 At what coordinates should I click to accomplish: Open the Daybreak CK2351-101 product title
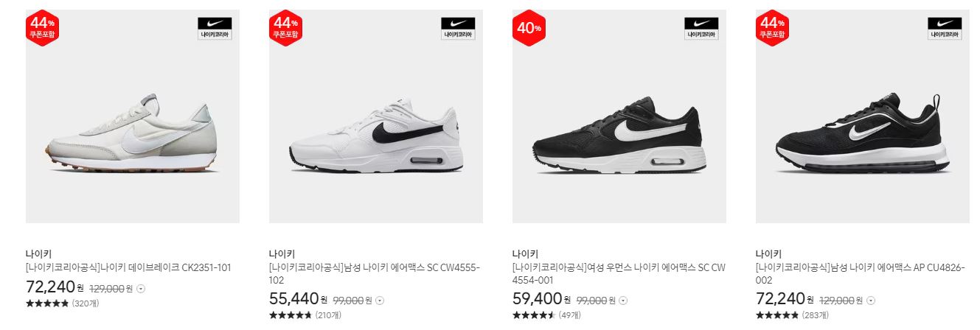[x=128, y=267]
